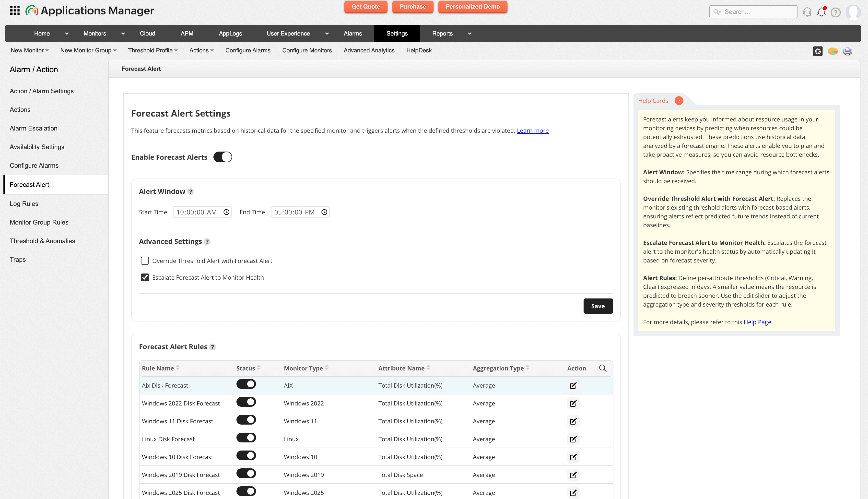868x499 pixels.
Task: Toggle status of Windows 11 Disk Forecast
Action: pyautogui.click(x=246, y=420)
